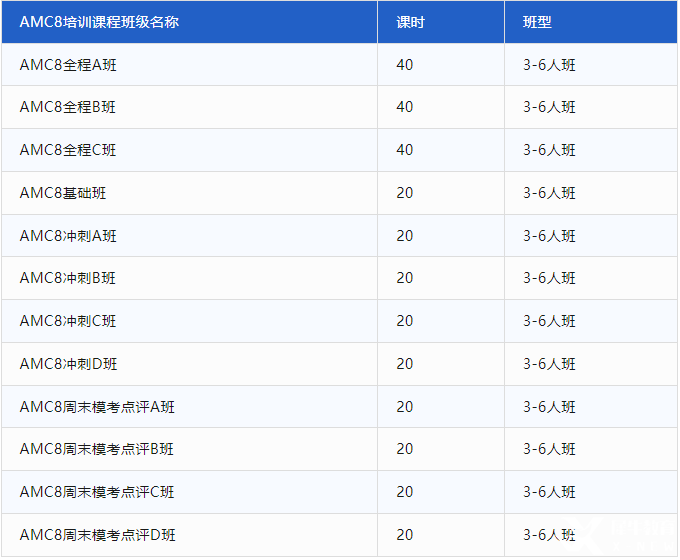Click the 20 课时 value for 周末模考点评B班
The width and height of the screenshot is (680, 560).
click(x=405, y=449)
